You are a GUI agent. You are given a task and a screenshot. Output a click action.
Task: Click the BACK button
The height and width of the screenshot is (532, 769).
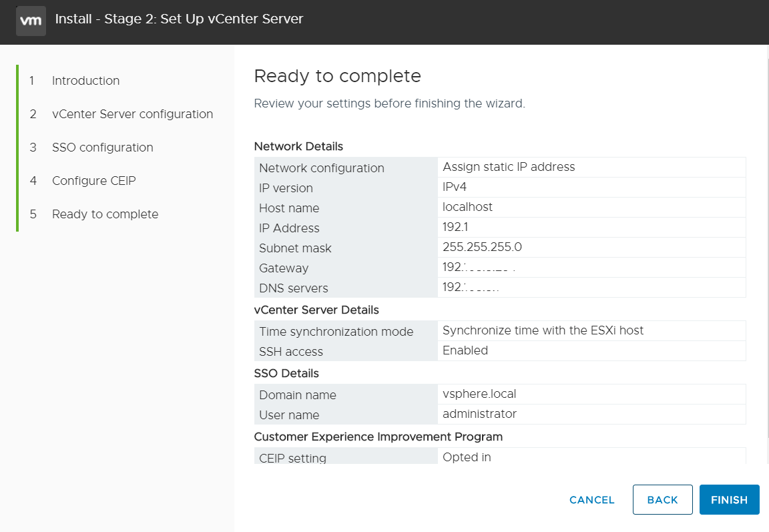[x=662, y=500]
